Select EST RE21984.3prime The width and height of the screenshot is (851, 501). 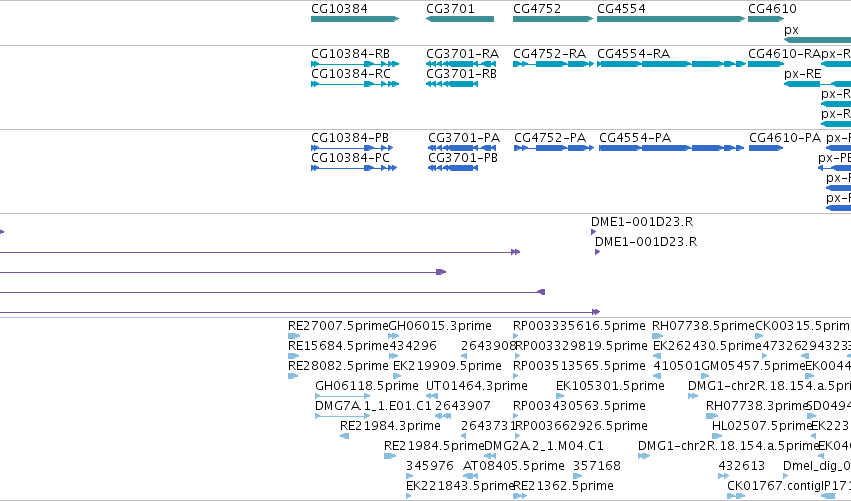390,426
